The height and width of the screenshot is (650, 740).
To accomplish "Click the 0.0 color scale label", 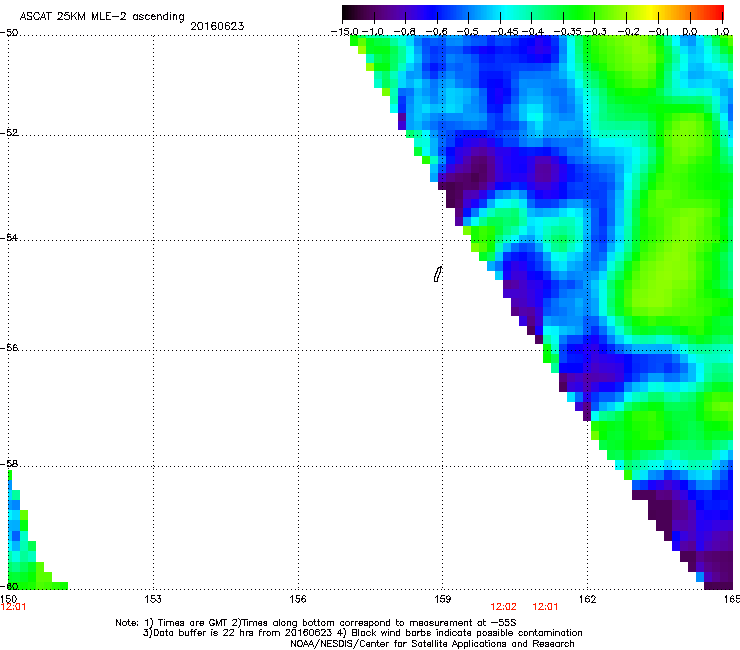I will tap(690, 32).
